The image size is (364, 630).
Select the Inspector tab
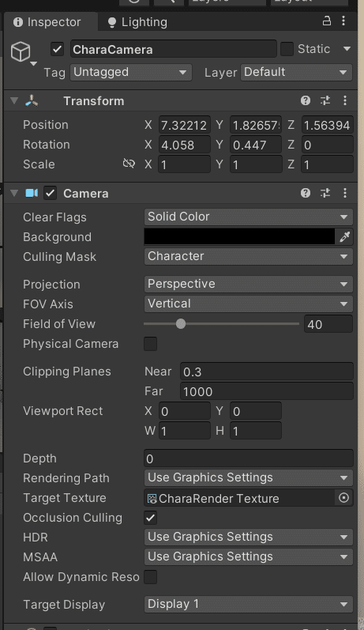[x=47, y=22]
